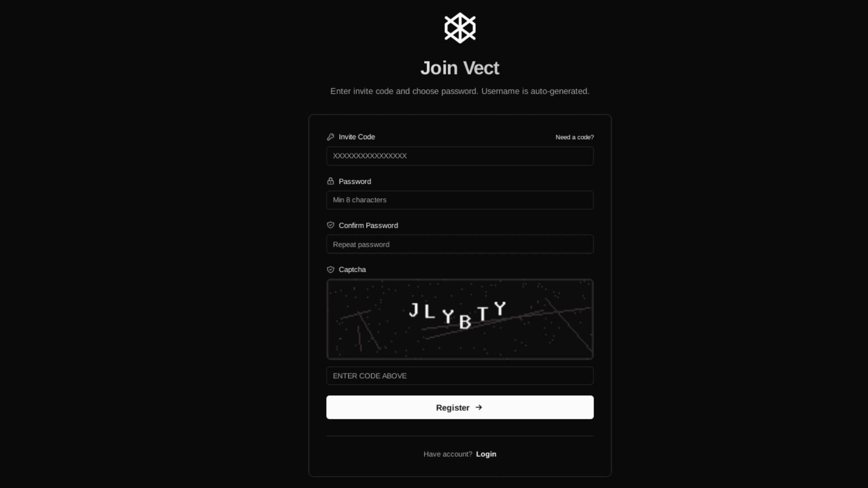
Task: Click the Vect hexagon logo
Action: pos(460,28)
